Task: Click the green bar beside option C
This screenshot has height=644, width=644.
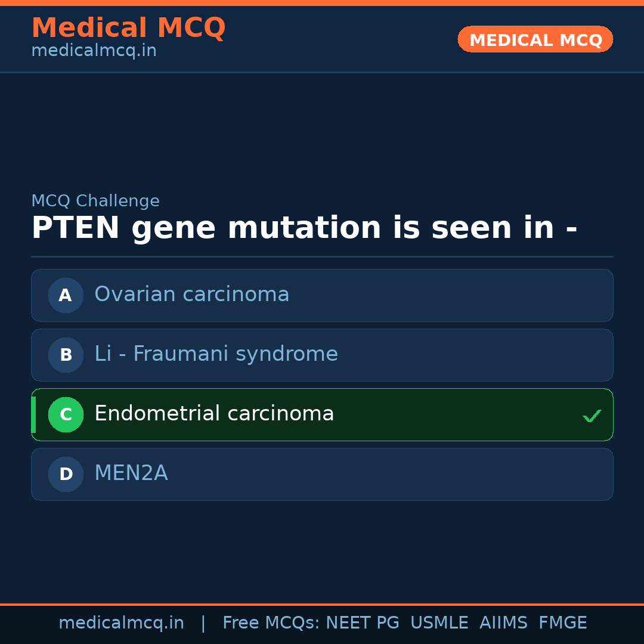Action: tap(33, 414)
